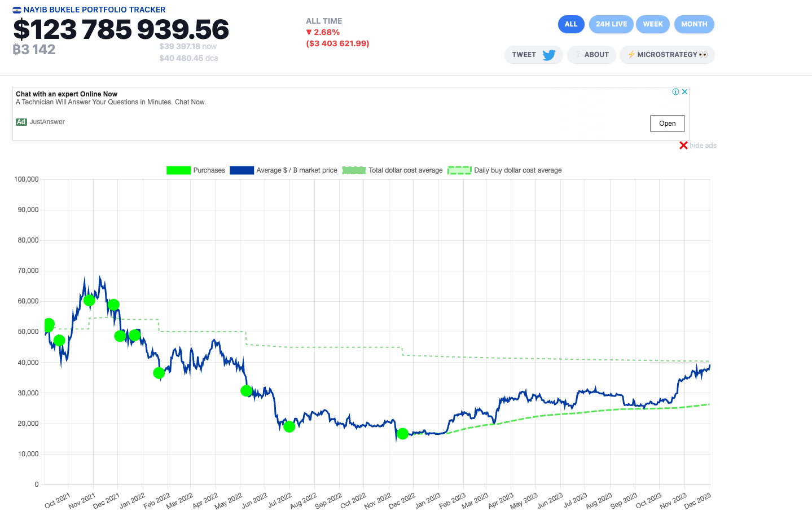Click the Chat with an expert ad headline
The height and width of the screenshot is (511, 812).
pyautogui.click(x=67, y=94)
